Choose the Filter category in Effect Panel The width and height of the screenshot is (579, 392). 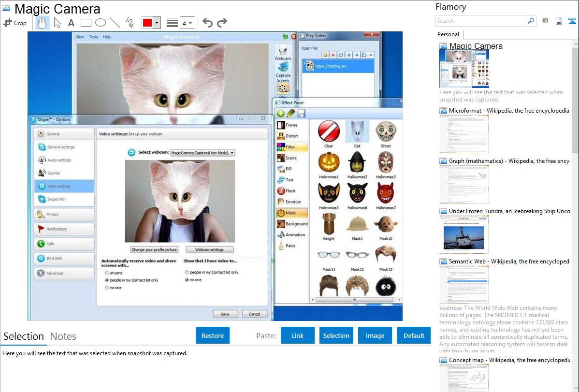[x=292, y=147]
